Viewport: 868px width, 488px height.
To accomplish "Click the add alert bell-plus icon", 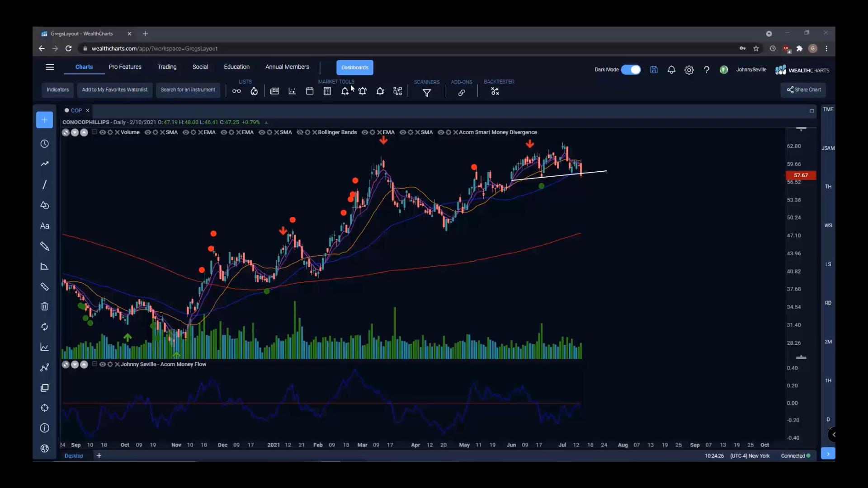I will tap(345, 91).
